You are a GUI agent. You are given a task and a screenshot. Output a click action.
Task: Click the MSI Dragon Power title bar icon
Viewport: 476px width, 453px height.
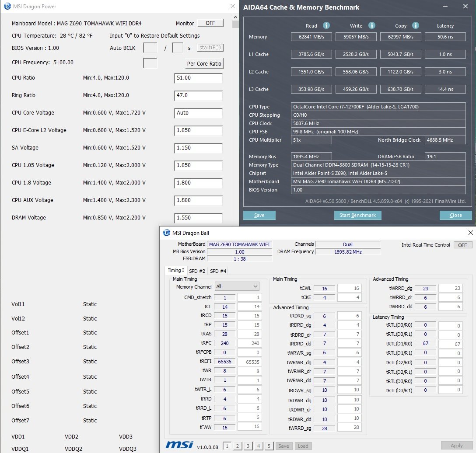pyautogui.click(x=7, y=7)
